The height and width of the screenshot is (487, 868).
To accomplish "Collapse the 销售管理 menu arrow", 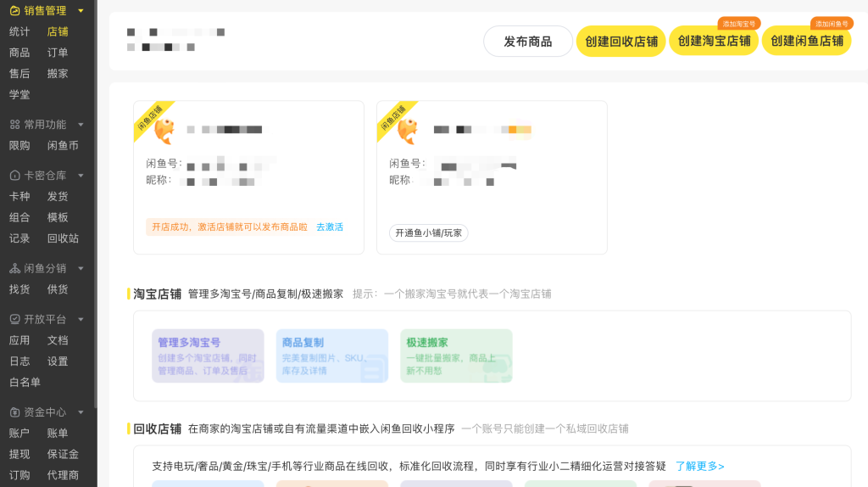I will pyautogui.click(x=81, y=10).
